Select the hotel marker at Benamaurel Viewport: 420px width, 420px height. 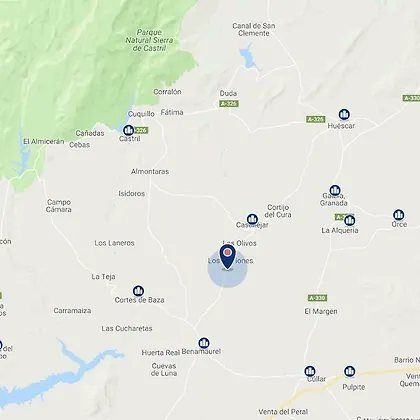coord(204,343)
